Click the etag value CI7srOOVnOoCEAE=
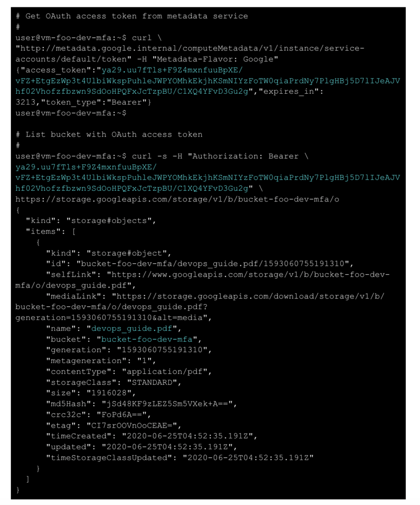The width and height of the screenshot is (420, 505). pyautogui.click(x=131, y=426)
